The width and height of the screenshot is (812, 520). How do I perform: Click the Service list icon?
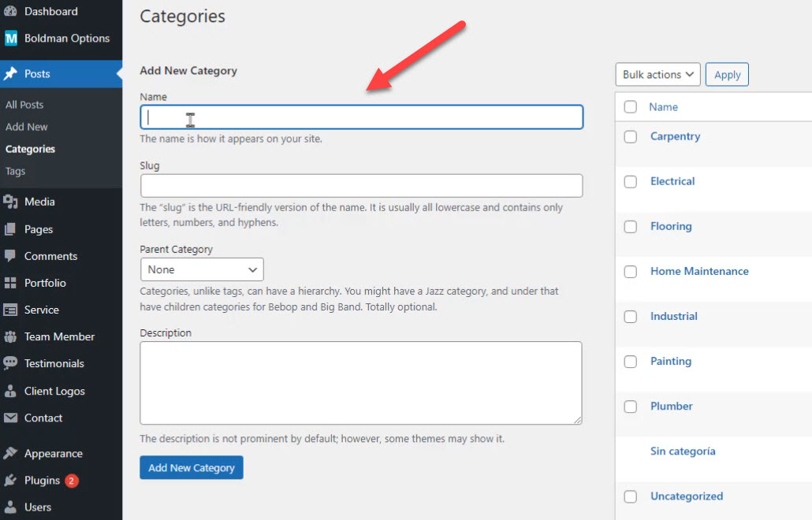[x=10, y=310]
